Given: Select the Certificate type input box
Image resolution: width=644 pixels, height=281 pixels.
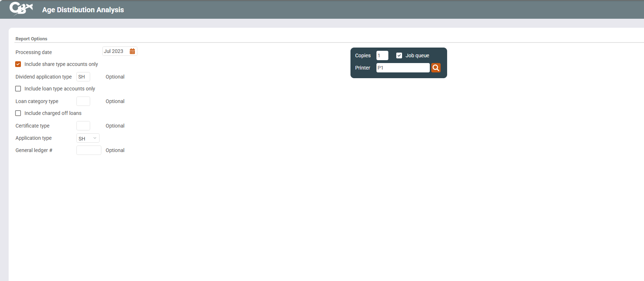Looking at the screenshot, I should point(83,126).
